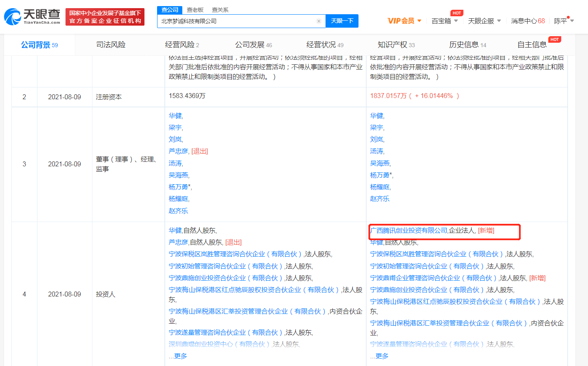
Task: Select the 司法风险 tab
Action: pos(111,45)
